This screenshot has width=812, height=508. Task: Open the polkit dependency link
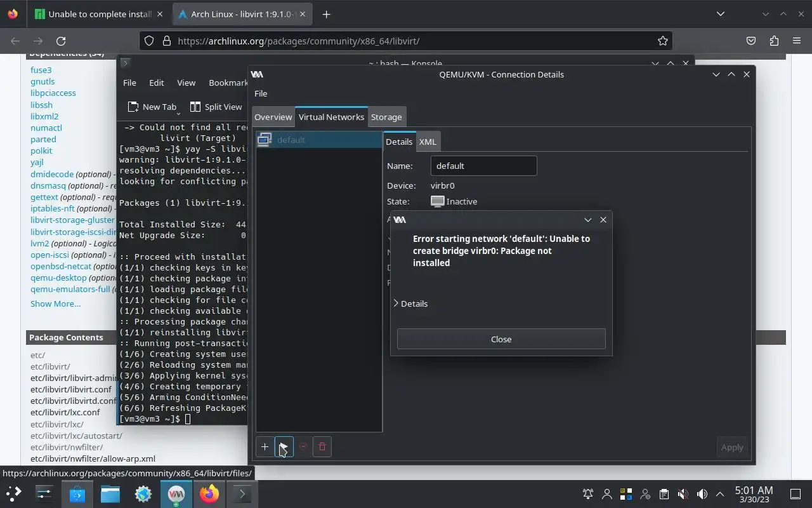(x=41, y=150)
